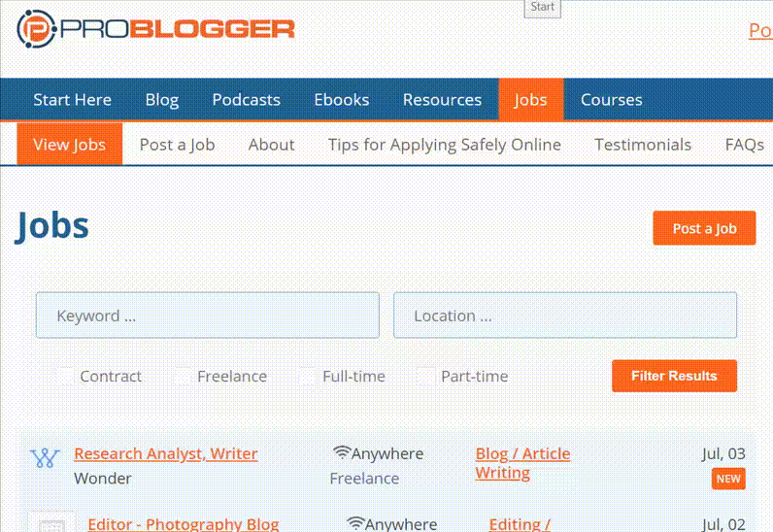Enable the Contract job type checkbox

click(x=65, y=377)
